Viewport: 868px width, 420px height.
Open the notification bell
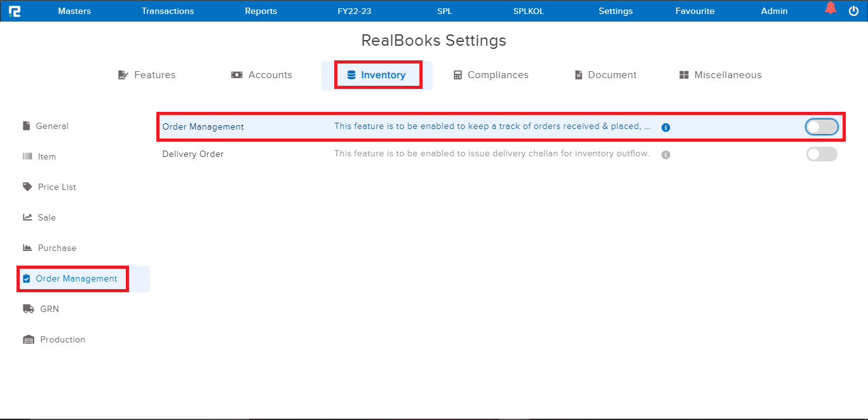point(830,9)
